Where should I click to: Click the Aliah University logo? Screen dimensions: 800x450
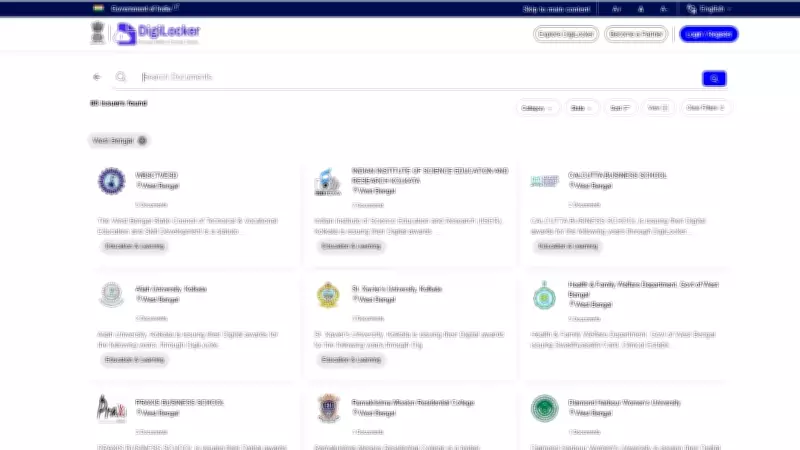(x=111, y=295)
